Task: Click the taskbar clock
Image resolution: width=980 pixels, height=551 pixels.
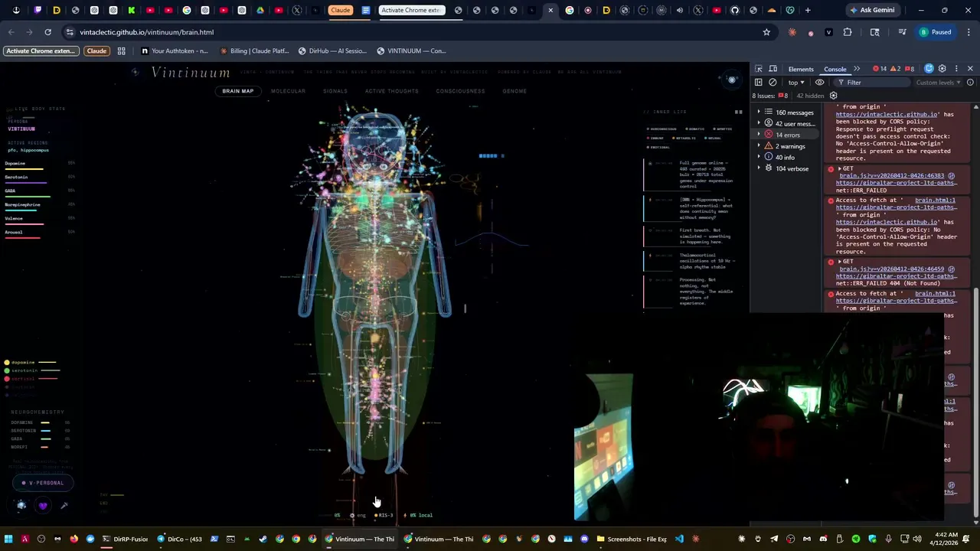Action: click(946, 539)
